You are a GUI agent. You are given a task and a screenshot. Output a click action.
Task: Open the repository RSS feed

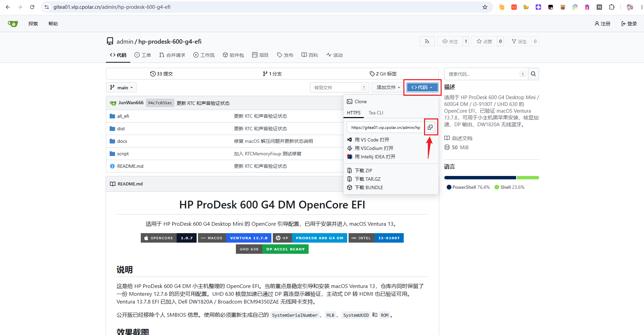click(x=427, y=41)
